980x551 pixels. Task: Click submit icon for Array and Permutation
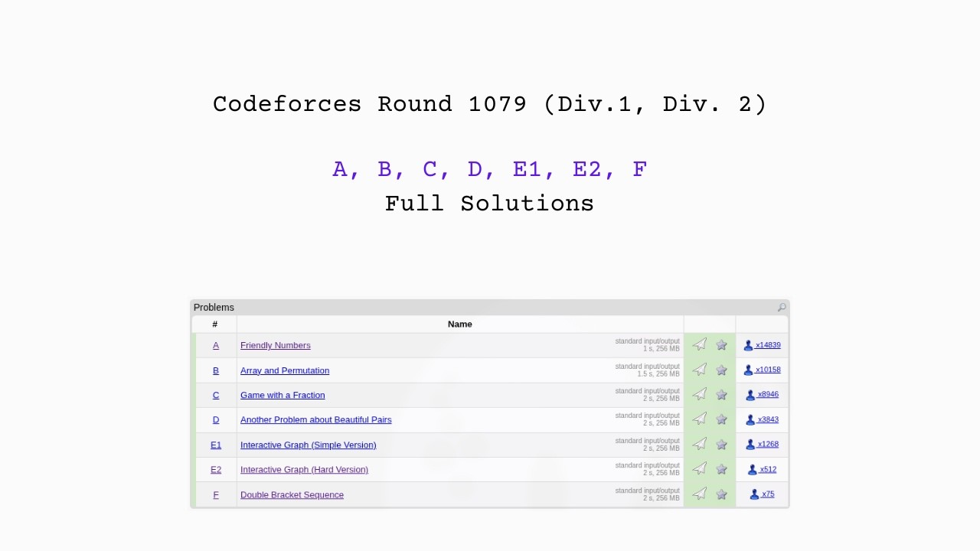pyautogui.click(x=700, y=370)
